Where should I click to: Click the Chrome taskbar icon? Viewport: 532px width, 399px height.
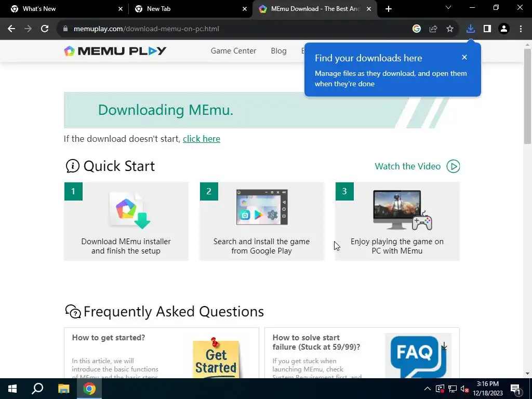(x=89, y=389)
